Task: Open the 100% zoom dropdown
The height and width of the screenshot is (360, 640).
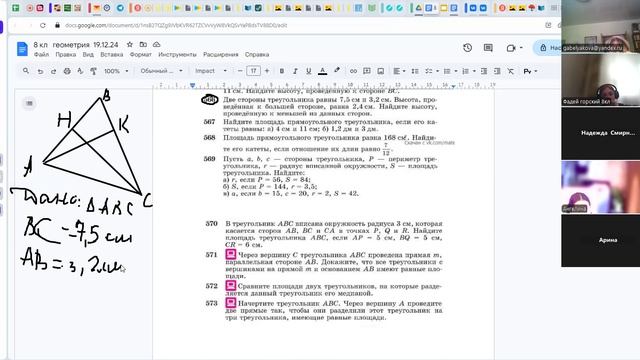Action: tap(116, 71)
